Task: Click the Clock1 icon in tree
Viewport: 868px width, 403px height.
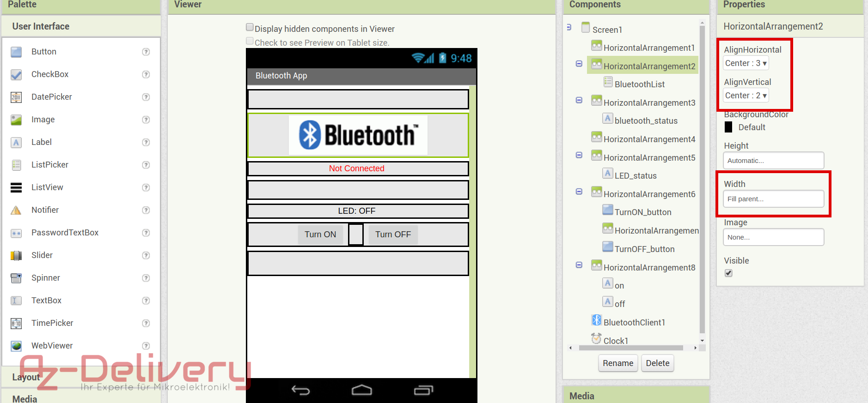Action: click(597, 338)
